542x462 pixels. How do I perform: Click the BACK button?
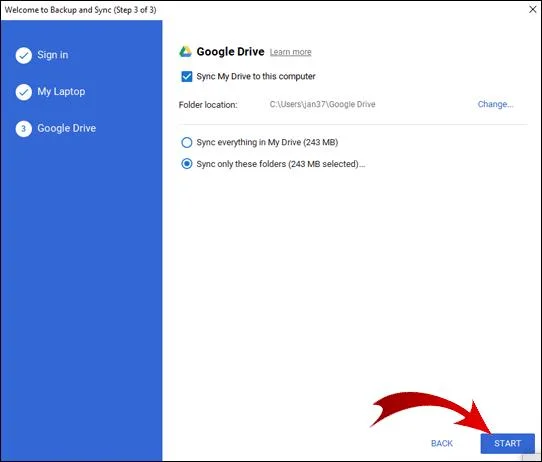pos(442,443)
